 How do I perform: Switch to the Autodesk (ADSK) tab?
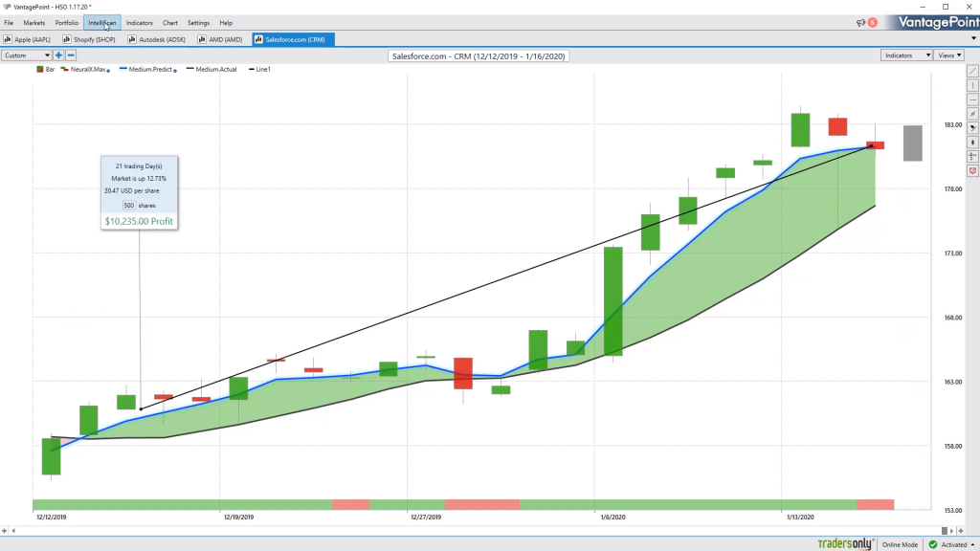[x=157, y=39]
